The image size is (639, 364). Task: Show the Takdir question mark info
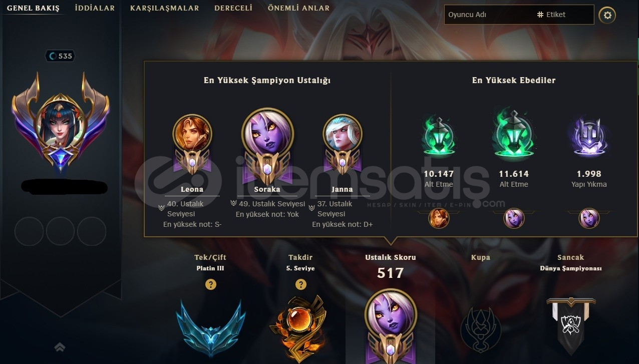coord(300,284)
